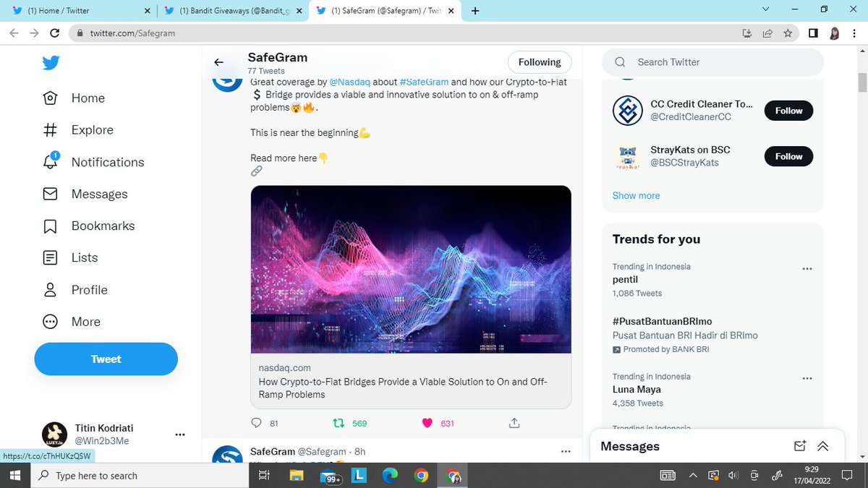Open the #SafeGram hashtag link

(x=424, y=82)
